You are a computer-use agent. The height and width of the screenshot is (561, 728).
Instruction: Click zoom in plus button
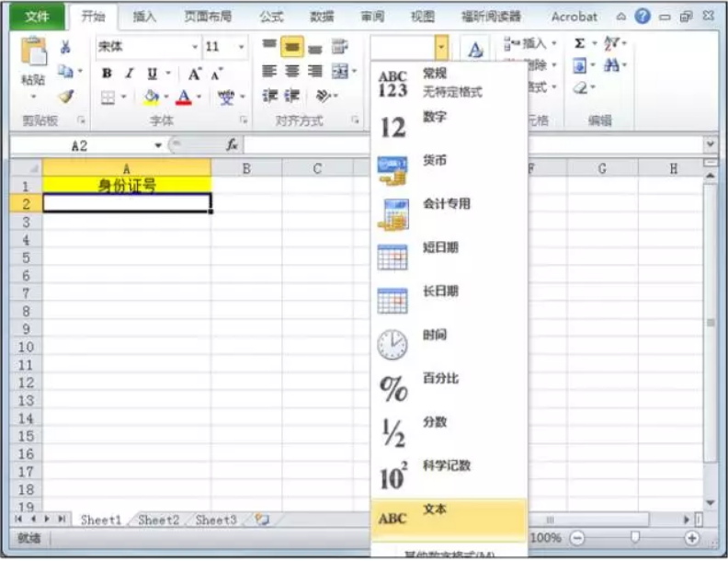click(692, 538)
